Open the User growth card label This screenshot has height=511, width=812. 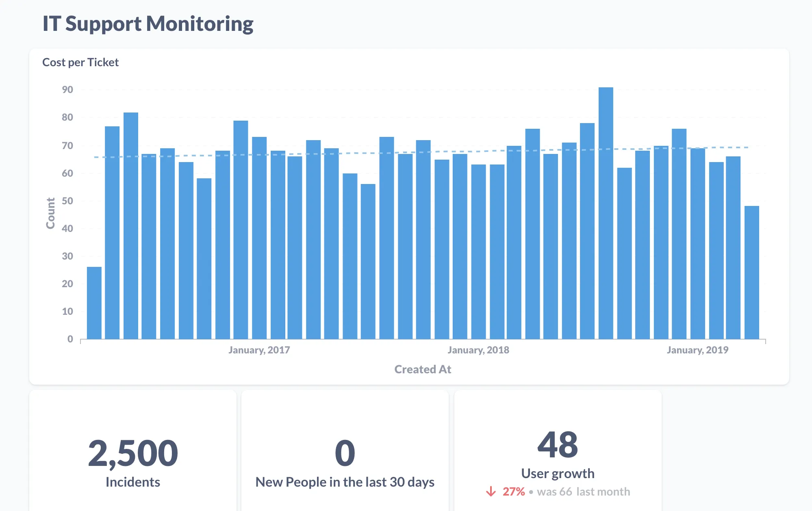[558, 474]
